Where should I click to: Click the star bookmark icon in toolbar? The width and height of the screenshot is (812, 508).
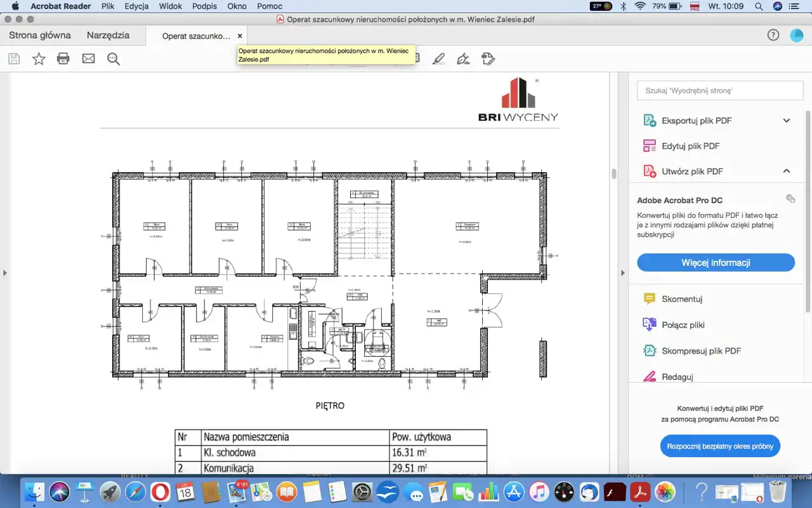point(39,59)
